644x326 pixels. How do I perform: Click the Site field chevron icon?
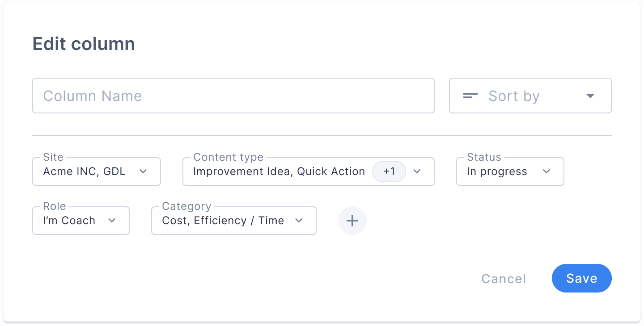pos(143,171)
